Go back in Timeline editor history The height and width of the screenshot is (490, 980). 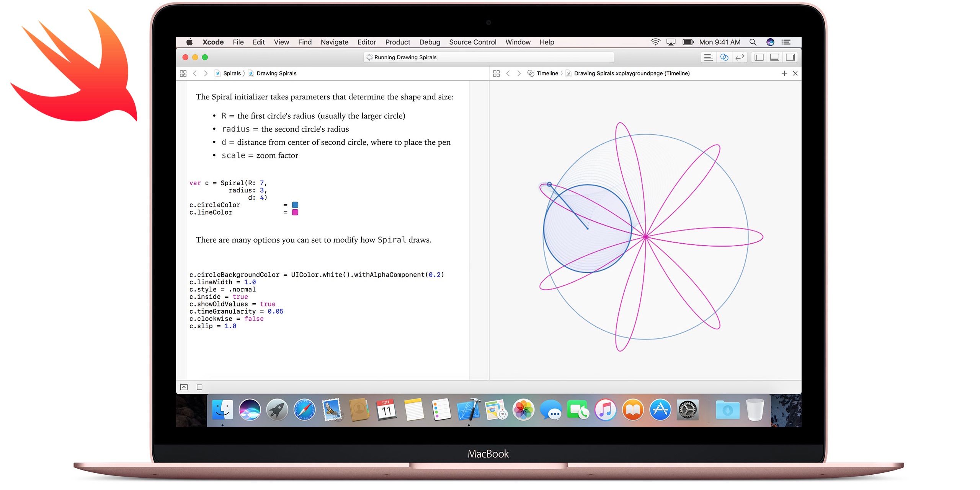pos(508,73)
